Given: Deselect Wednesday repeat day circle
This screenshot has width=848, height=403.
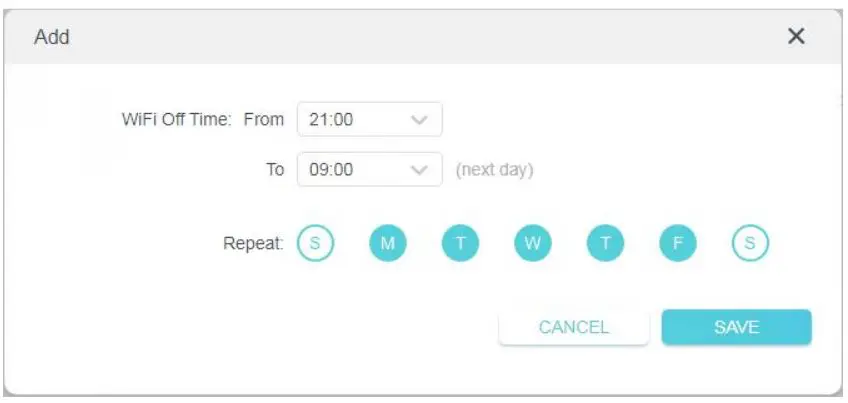Looking at the screenshot, I should point(533,243).
